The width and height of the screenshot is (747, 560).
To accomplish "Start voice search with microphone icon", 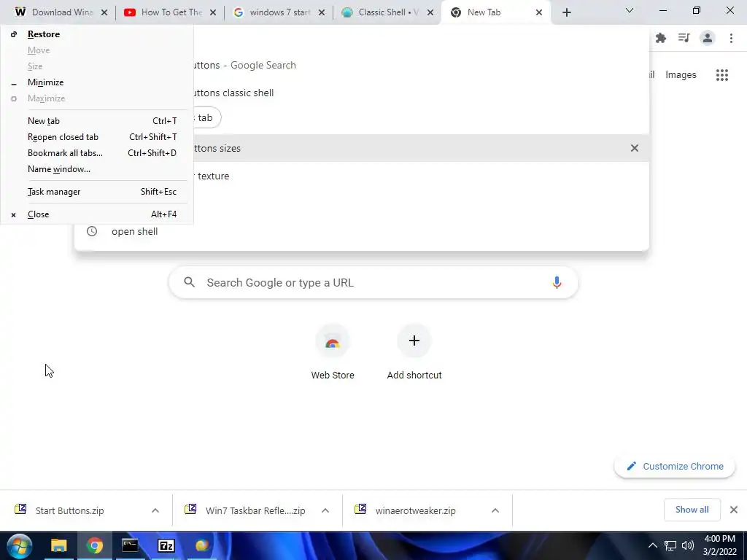I will click(557, 282).
